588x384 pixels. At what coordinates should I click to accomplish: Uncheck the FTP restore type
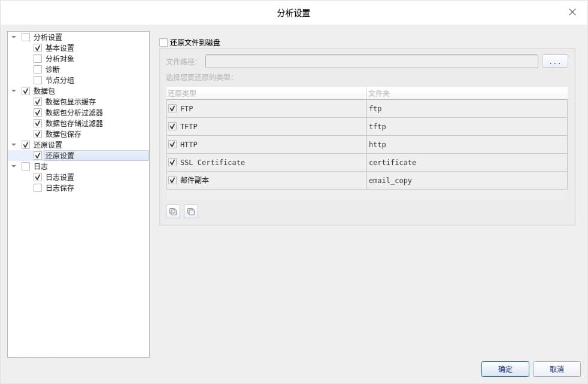172,109
